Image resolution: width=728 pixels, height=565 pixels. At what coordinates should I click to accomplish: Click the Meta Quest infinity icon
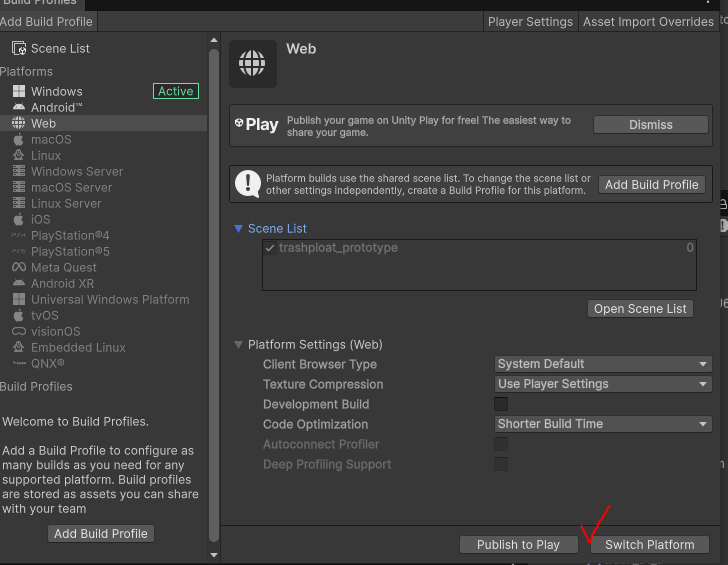tap(19, 267)
